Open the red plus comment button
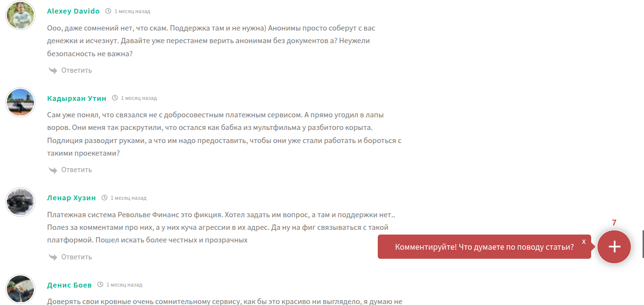Screen dimensions: 644x305 [x=614, y=247]
